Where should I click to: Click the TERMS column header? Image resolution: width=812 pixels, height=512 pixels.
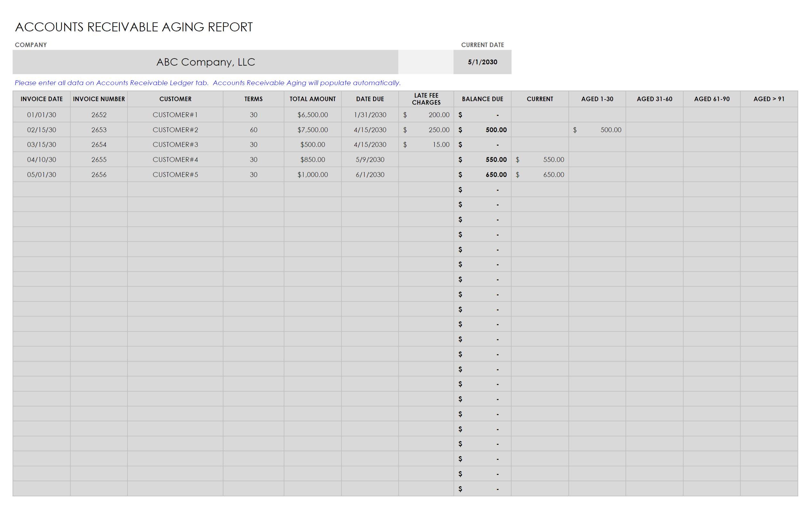click(253, 99)
